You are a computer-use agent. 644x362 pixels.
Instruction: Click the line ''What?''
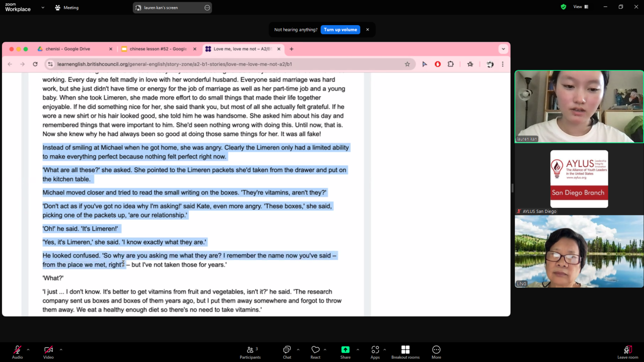pyautogui.click(x=53, y=278)
